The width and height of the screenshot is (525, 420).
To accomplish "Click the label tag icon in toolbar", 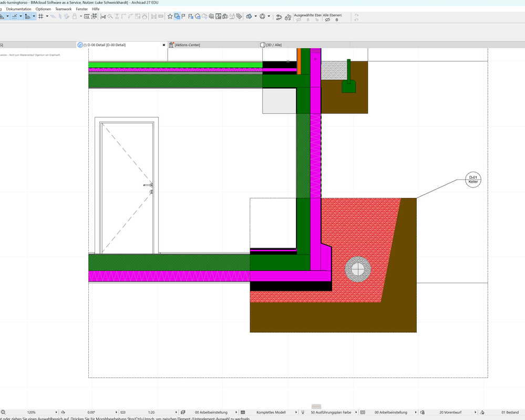I will click(x=239, y=16).
